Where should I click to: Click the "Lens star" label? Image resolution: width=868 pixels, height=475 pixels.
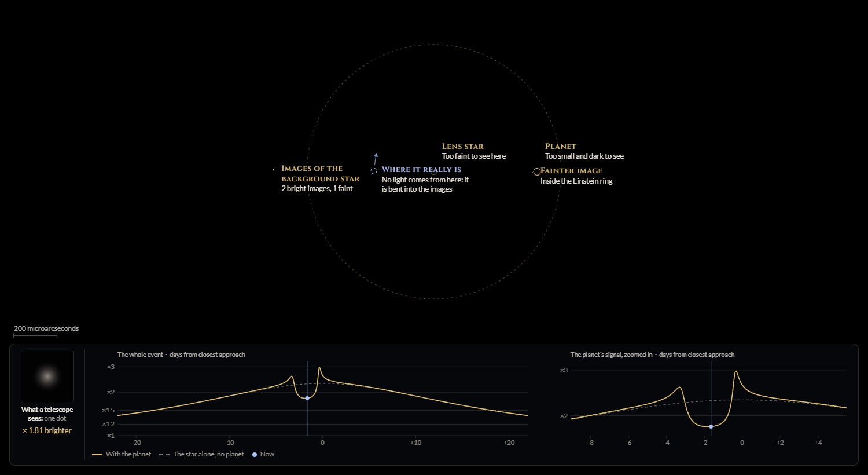tap(462, 147)
